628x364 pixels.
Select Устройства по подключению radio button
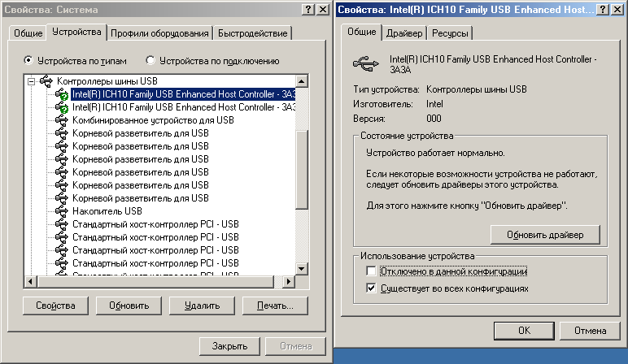click(x=150, y=60)
